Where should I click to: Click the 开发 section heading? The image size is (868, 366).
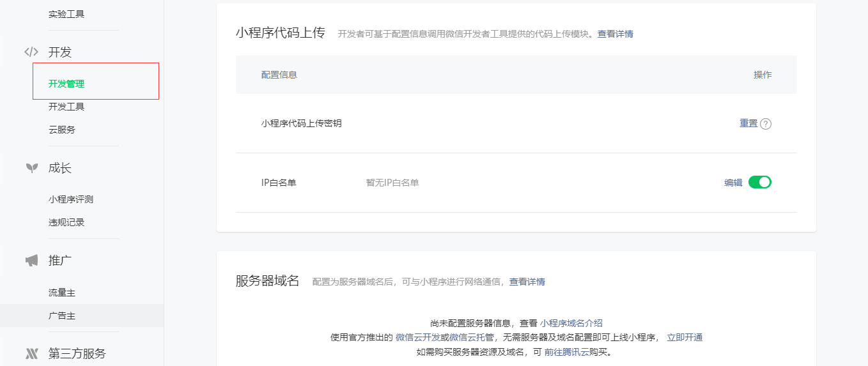coord(60,52)
